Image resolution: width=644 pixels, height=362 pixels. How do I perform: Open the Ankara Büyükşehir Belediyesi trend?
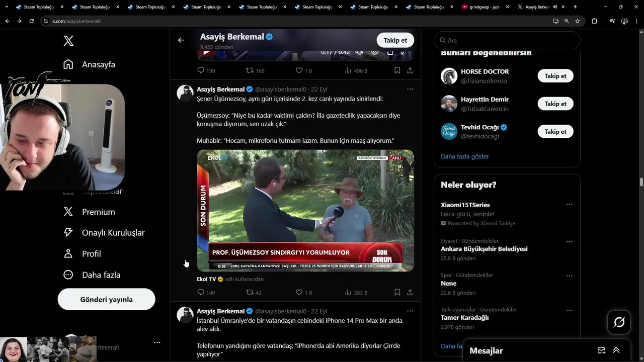pyautogui.click(x=484, y=249)
